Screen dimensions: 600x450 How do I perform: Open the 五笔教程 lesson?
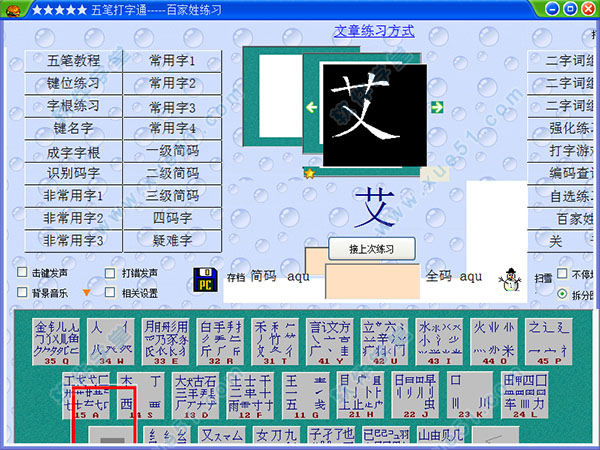click(x=73, y=60)
